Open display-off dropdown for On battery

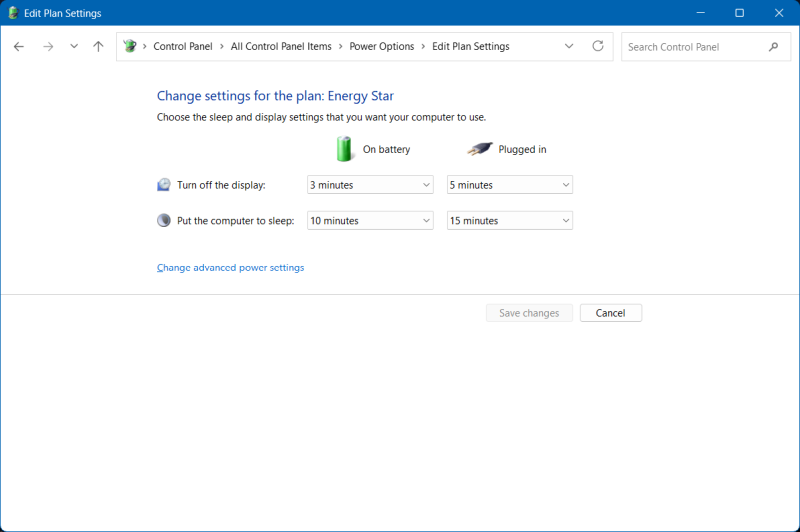pyautogui.click(x=369, y=185)
